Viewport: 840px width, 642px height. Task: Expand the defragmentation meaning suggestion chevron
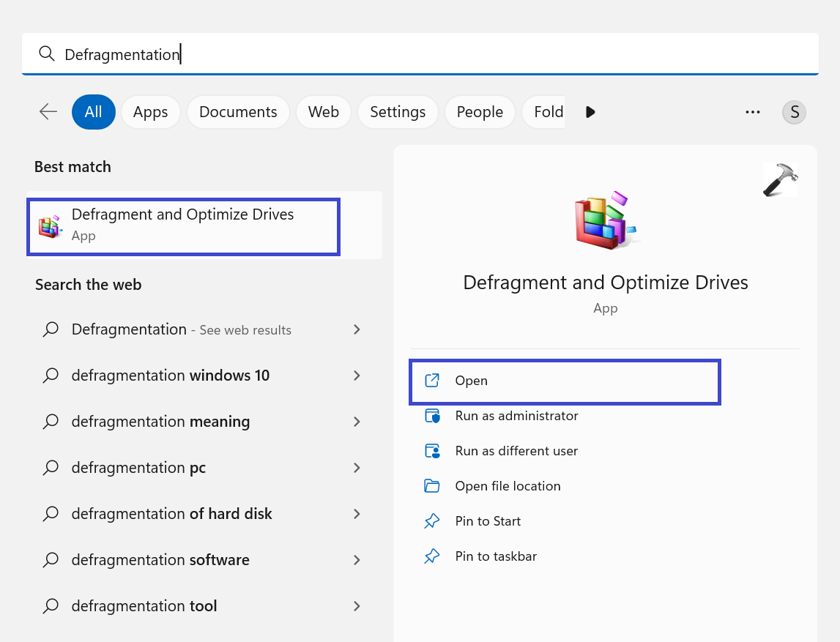tap(357, 422)
